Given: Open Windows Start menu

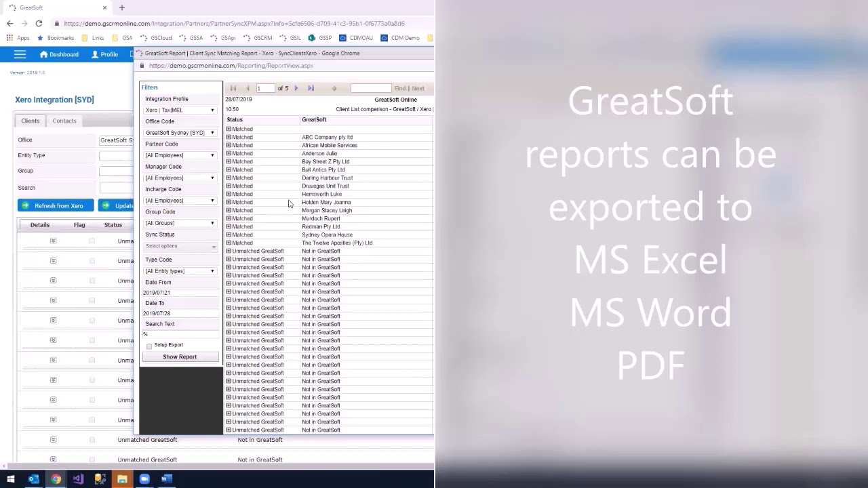Looking at the screenshot, I should pos(11,479).
